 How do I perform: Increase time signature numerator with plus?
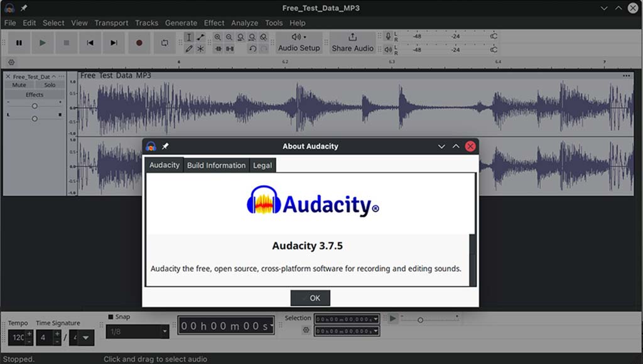coord(57,334)
